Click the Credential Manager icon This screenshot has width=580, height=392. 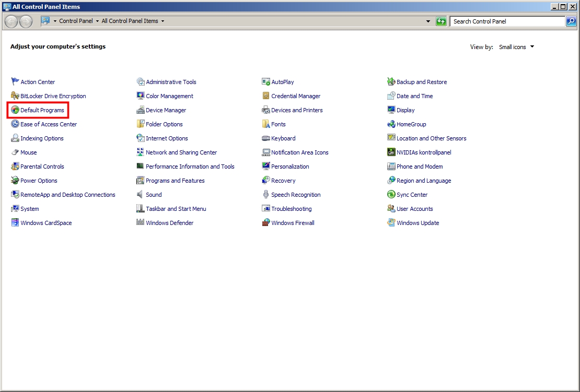pos(265,96)
